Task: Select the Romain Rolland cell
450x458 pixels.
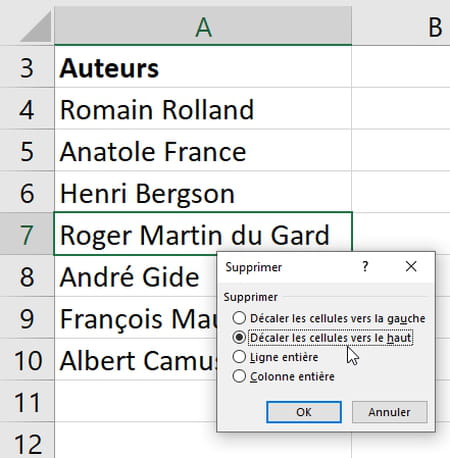Action: (x=203, y=109)
